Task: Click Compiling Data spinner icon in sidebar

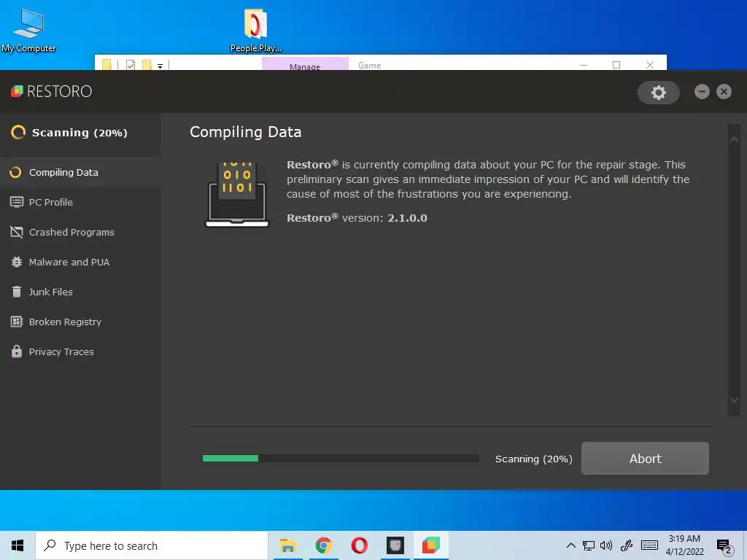Action: tap(16, 172)
